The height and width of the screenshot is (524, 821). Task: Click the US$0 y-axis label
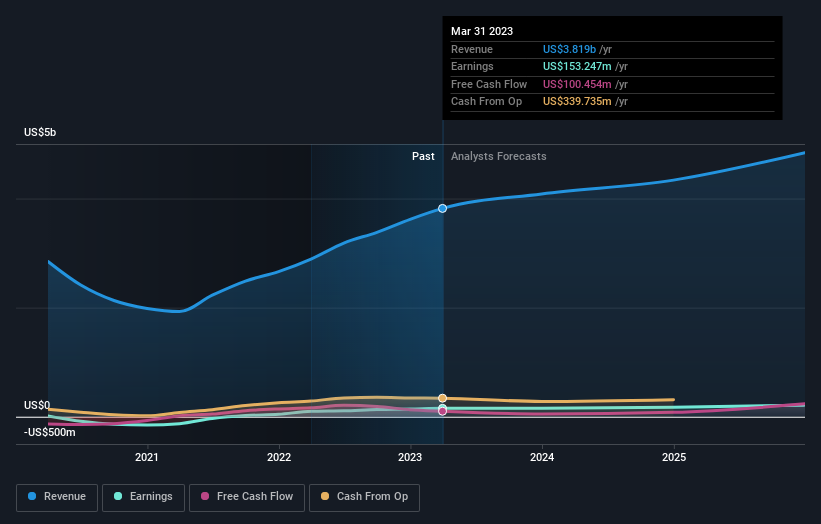[x=37, y=406]
